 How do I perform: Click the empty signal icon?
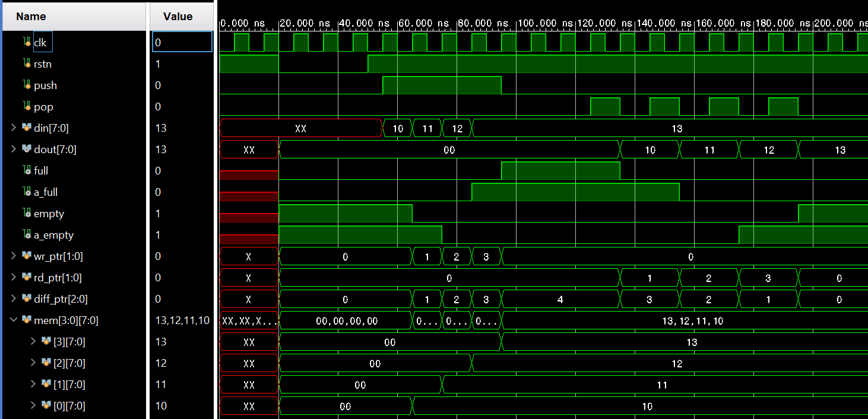[x=27, y=213]
